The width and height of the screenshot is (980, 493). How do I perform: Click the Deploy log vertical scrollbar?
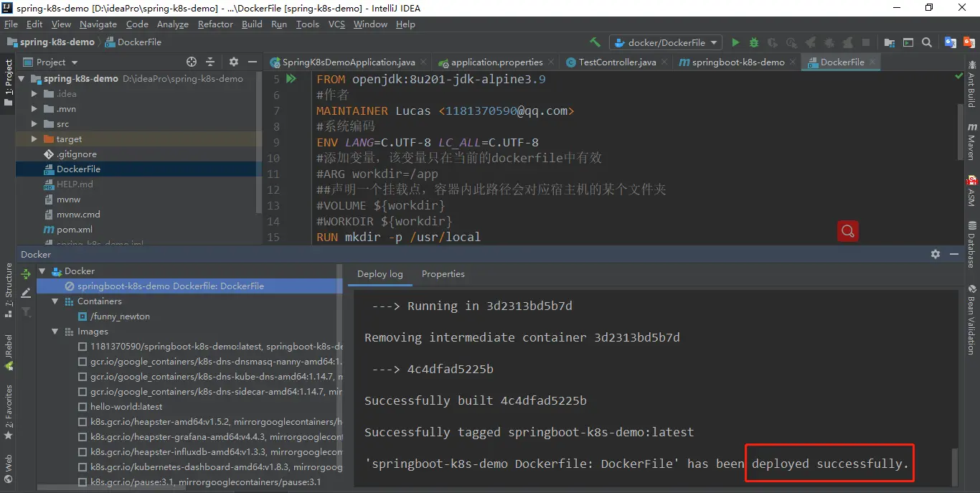954,468
